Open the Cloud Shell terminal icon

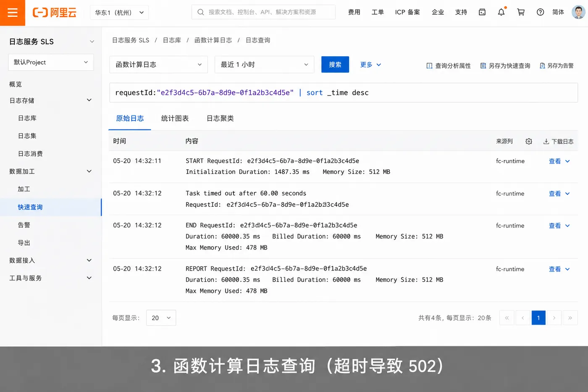coord(482,12)
